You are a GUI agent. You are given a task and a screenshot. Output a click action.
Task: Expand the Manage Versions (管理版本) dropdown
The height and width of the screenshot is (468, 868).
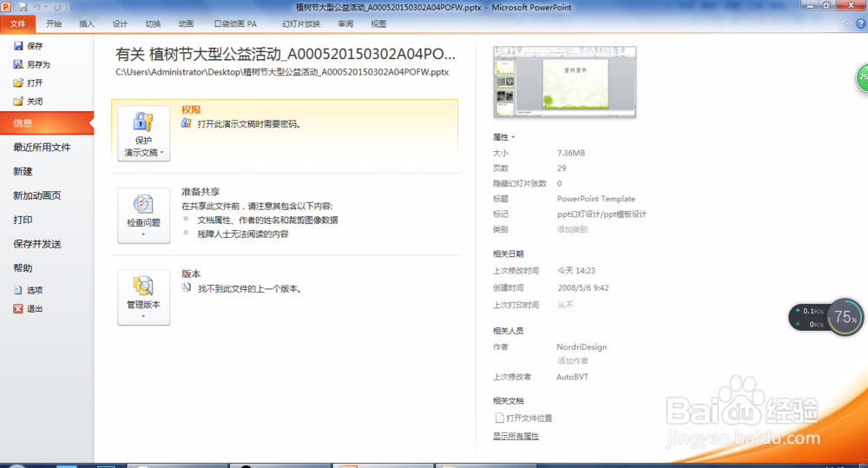tap(143, 298)
